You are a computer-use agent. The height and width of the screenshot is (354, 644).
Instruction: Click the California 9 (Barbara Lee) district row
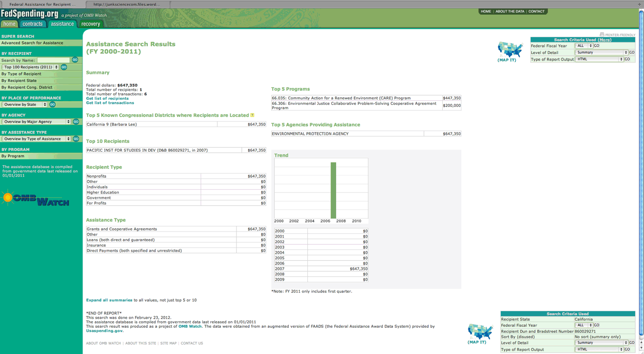coord(176,124)
